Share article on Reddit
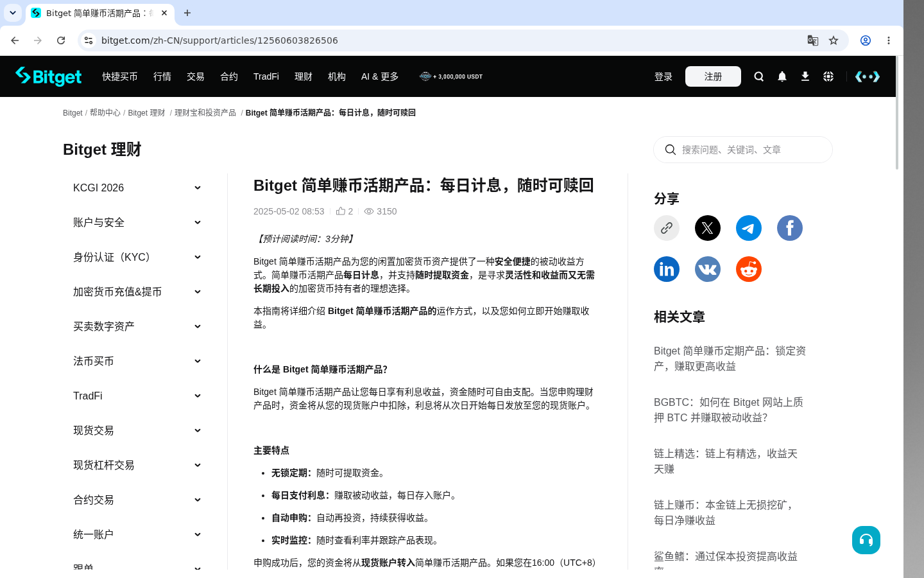Viewport: 924px width, 578px height. pos(749,269)
